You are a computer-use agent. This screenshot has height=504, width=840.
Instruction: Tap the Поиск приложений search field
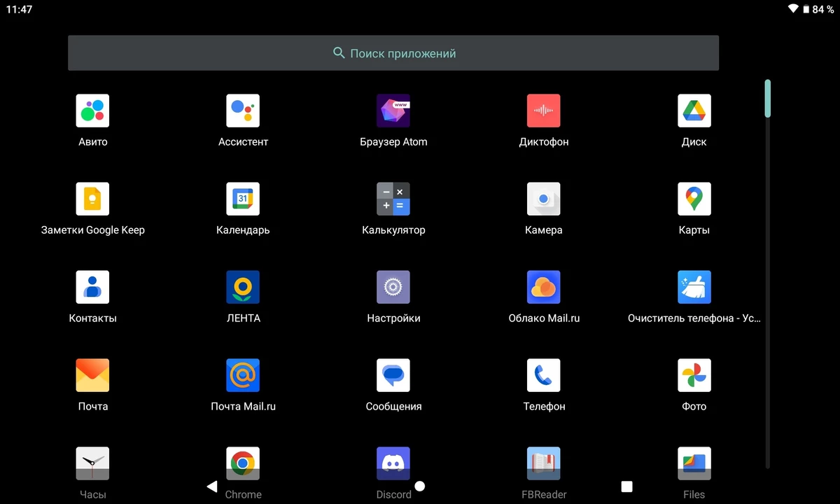point(393,53)
